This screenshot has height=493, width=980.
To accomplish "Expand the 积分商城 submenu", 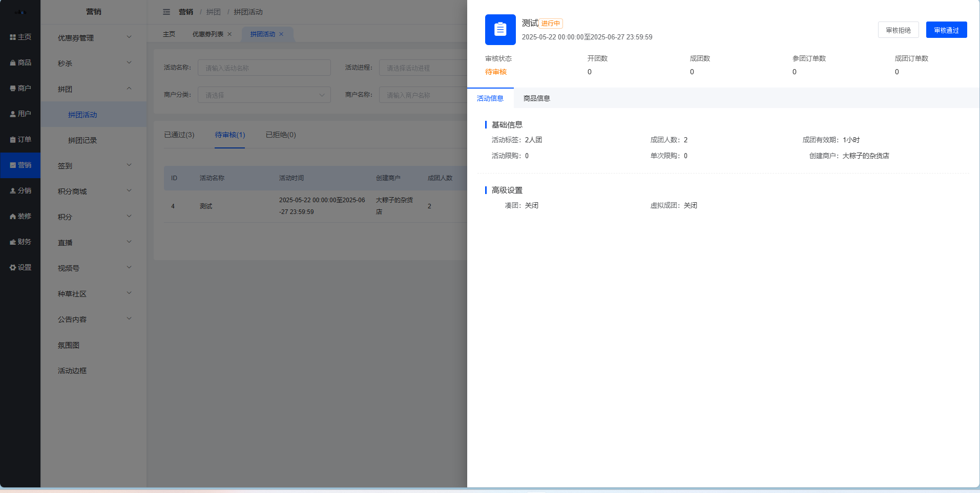I will (93, 191).
